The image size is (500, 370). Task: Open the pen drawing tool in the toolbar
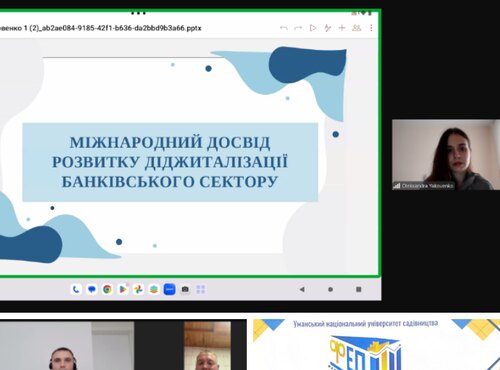[327, 28]
